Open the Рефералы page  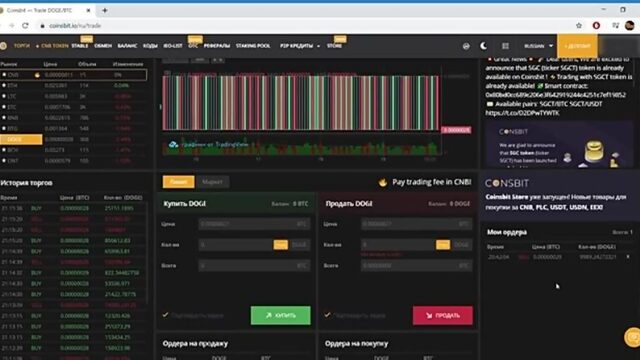217,46
